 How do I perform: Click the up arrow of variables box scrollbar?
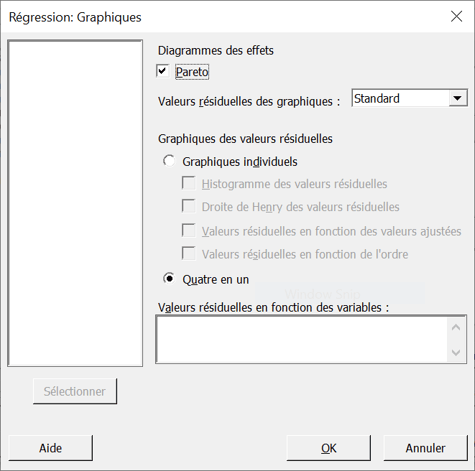(x=456, y=327)
